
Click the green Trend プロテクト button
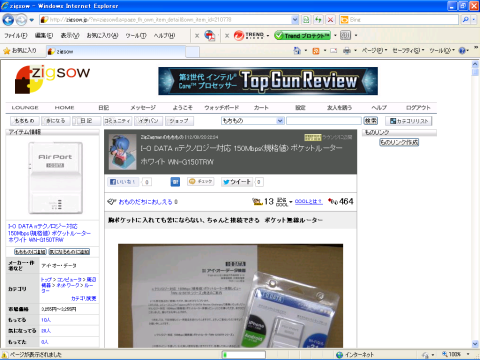(302, 35)
